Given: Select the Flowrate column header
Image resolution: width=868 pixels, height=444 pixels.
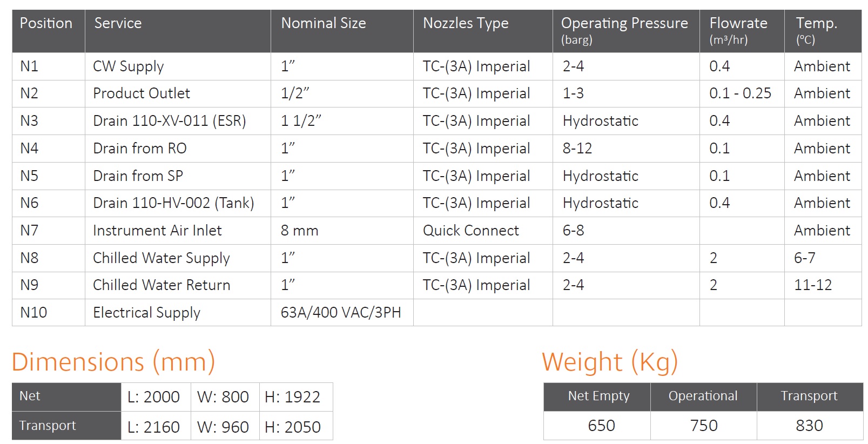Looking at the screenshot, I should tap(742, 31).
